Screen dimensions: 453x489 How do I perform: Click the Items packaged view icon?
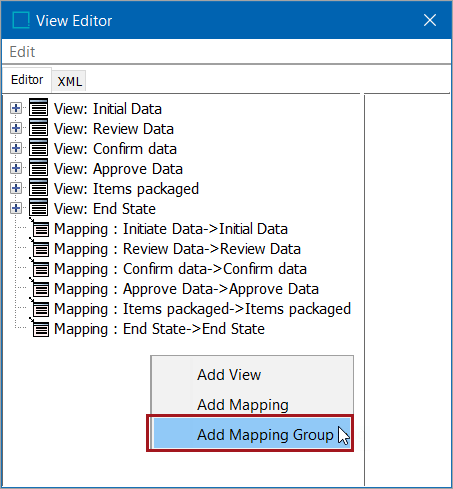coord(38,187)
